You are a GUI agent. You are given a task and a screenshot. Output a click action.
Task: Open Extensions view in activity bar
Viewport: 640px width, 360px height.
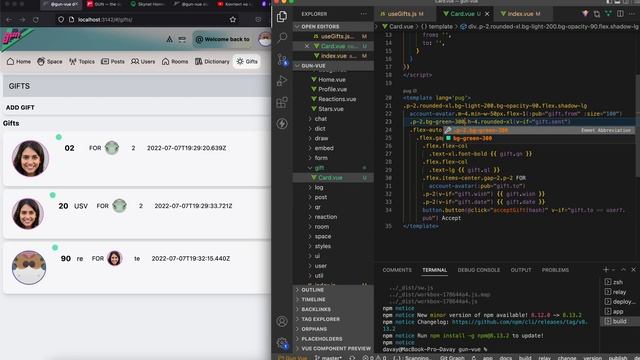point(282,102)
